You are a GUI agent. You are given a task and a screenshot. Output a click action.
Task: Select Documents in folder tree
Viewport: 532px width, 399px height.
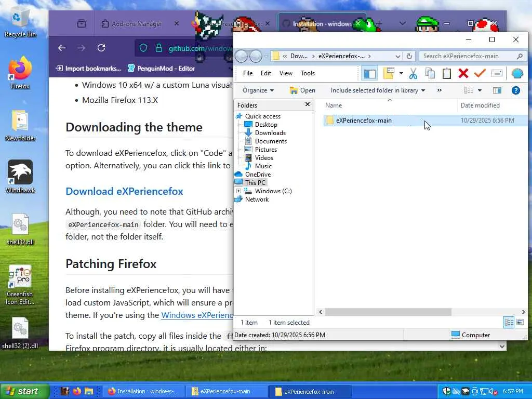(271, 141)
